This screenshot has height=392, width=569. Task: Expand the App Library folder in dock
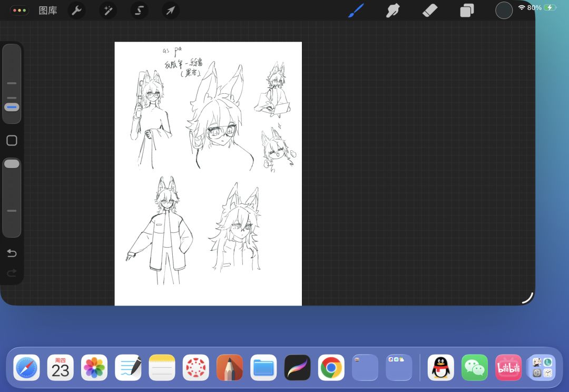[542, 367]
